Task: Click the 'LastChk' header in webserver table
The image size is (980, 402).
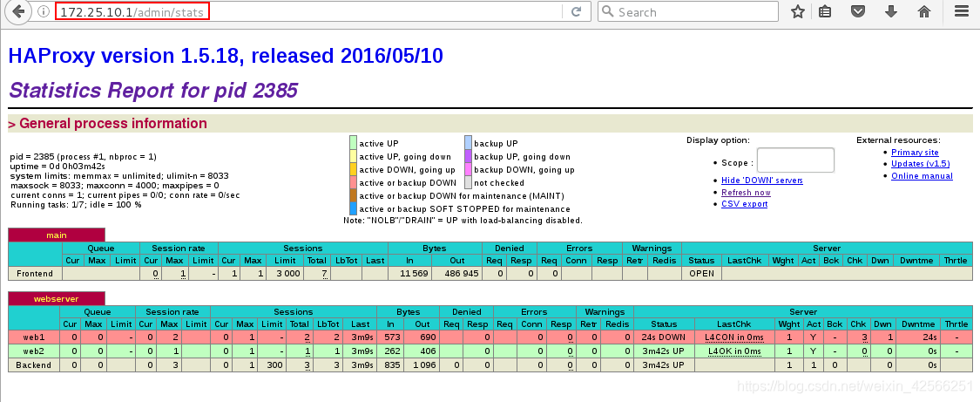Action: [734, 324]
